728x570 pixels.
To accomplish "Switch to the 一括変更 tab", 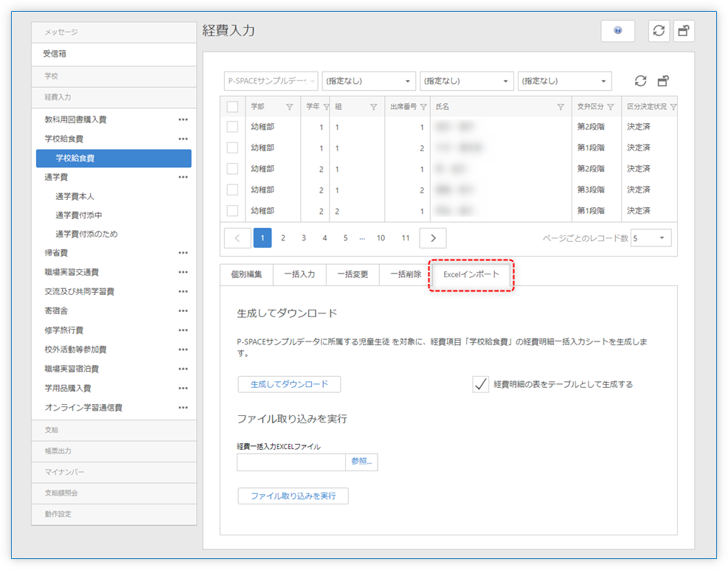I will tap(353, 274).
